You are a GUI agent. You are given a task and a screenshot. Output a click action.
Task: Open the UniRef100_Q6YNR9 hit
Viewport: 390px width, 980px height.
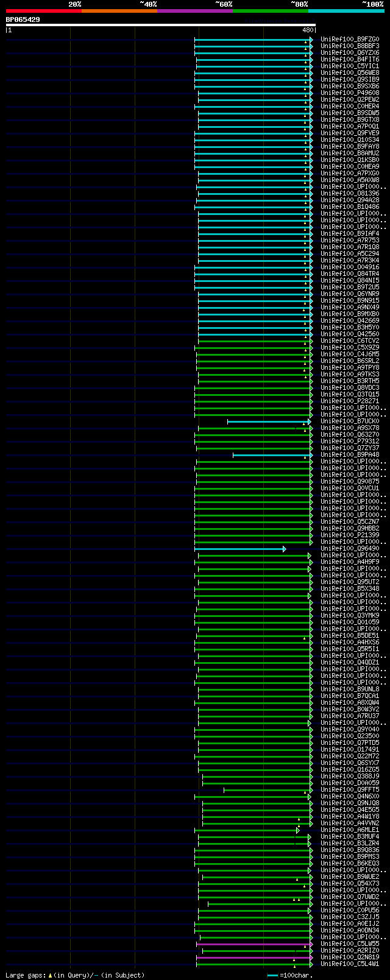pyautogui.click(x=350, y=294)
